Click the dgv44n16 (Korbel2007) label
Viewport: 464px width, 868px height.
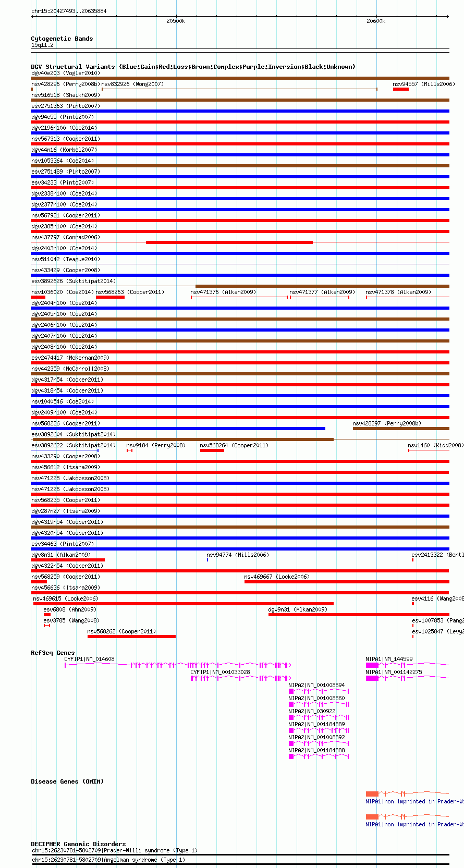click(64, 150)
